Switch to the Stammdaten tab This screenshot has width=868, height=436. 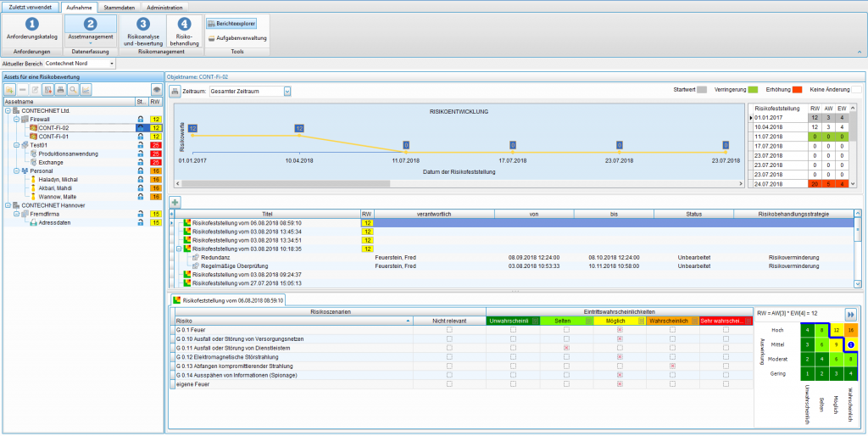pyautogui.click(x=119, y=7)
